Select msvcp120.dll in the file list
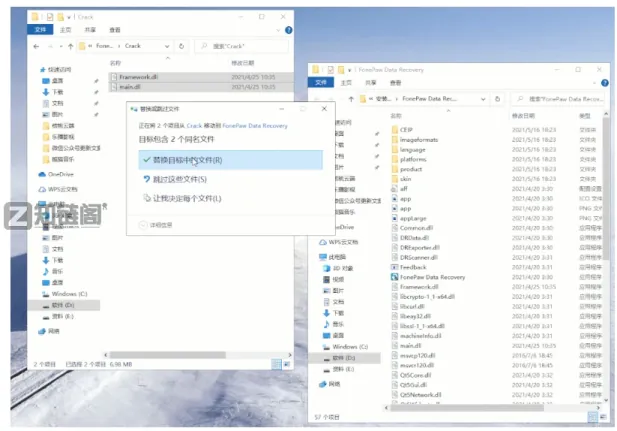The image size is (617, 431). (417, 355)
